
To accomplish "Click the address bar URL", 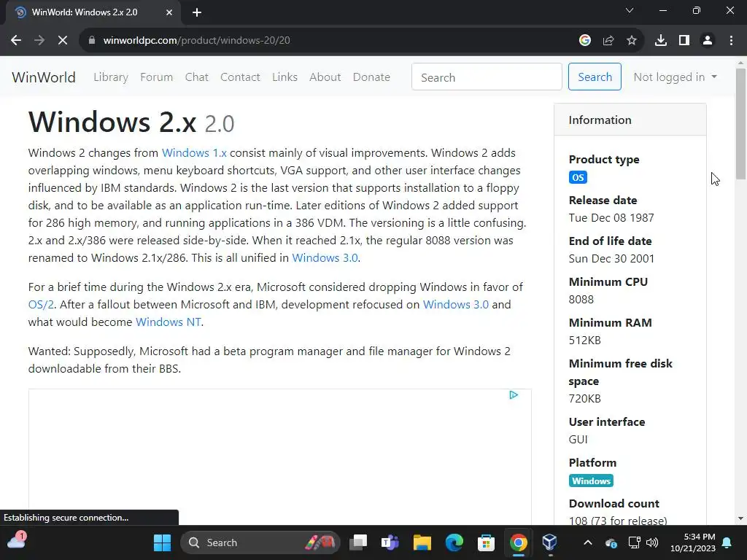I will click(196, 41).
